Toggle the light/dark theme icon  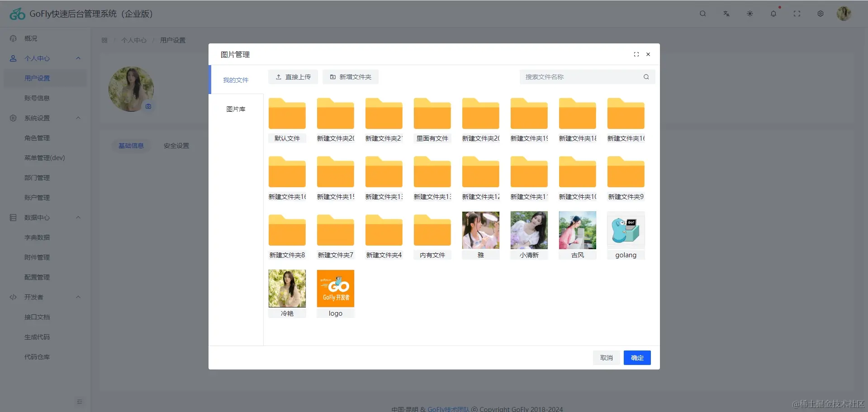(749, 14)
